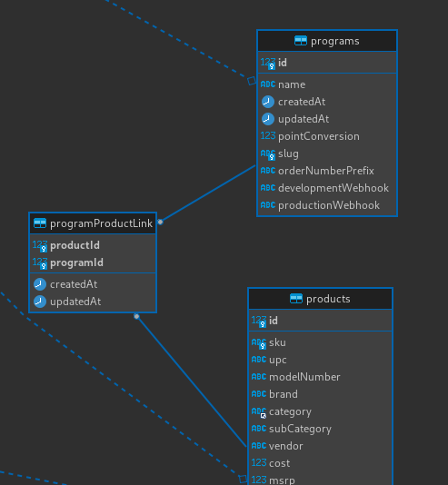
Task: Select the productionWebhook column in programs
Action: pyautogui.click(x=327, y=205)
